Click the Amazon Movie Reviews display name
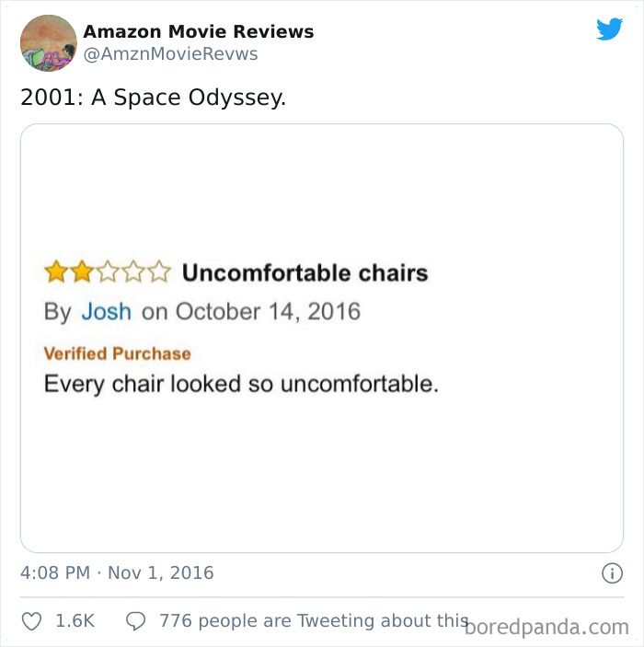The height and width of the screenshot is (647, 644). coord(199,31)
